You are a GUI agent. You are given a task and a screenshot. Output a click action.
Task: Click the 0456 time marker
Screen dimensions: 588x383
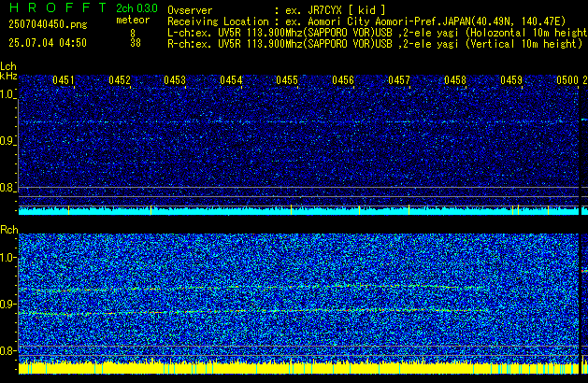tap(343, 80)
